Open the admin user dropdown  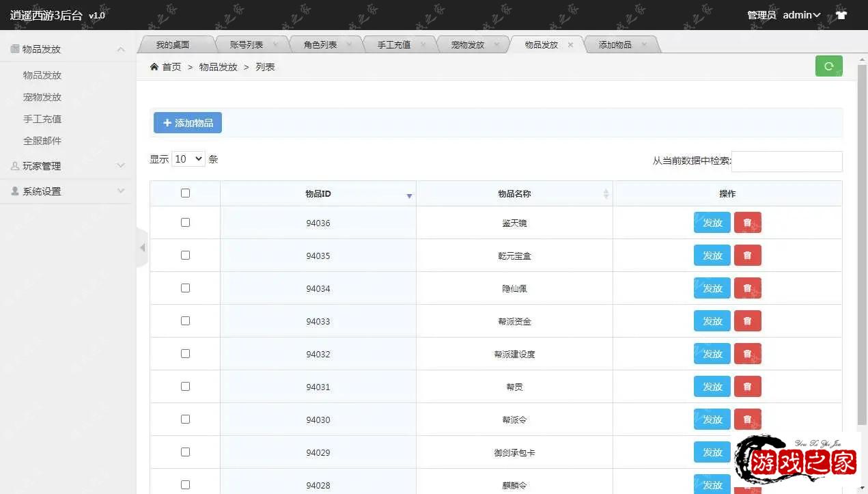(x=801, y=15)
